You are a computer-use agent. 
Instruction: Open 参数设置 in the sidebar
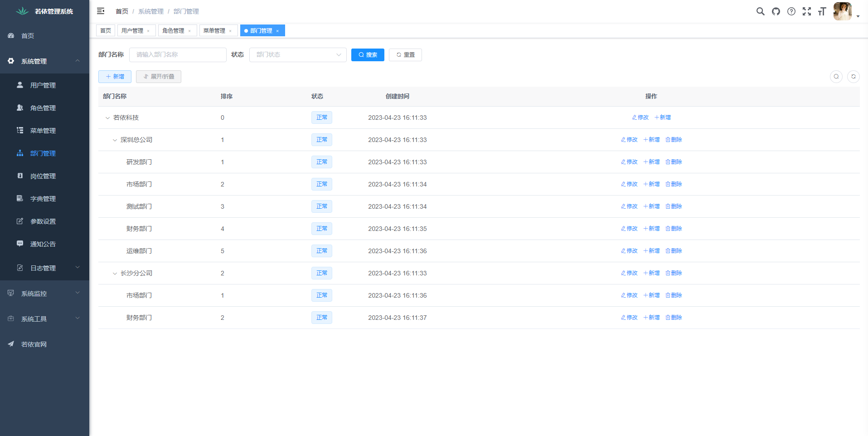(44, 221)
